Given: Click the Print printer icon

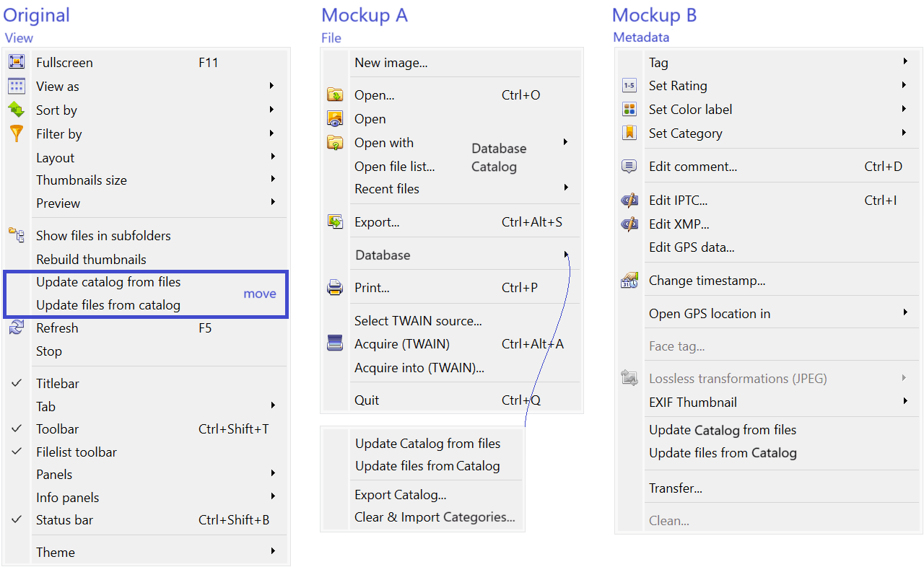Looking at the screenshot, I should (335, 288).
